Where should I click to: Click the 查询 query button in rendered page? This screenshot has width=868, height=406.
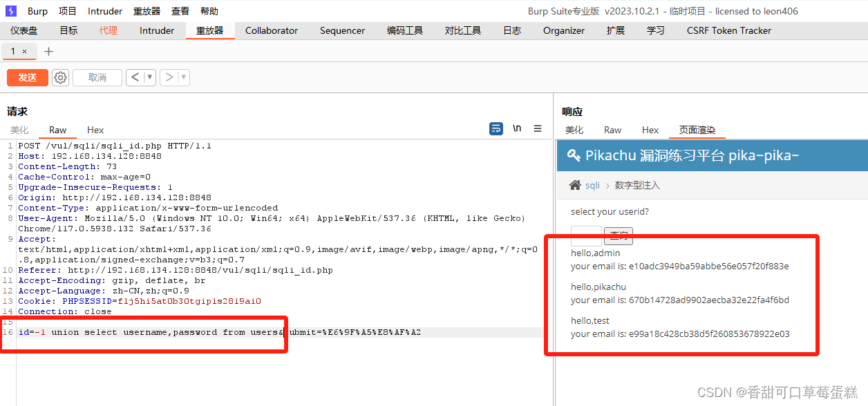pos(619,235)
